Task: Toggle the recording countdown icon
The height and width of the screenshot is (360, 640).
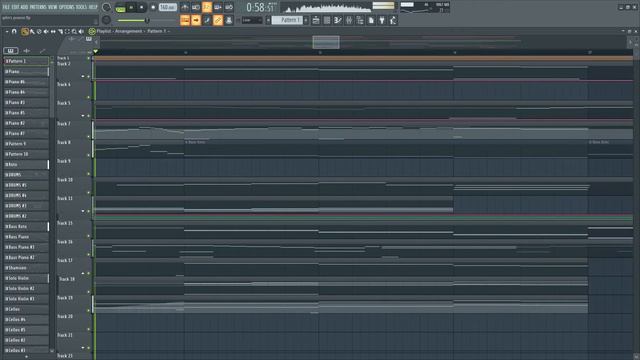Action: [207, 7]
